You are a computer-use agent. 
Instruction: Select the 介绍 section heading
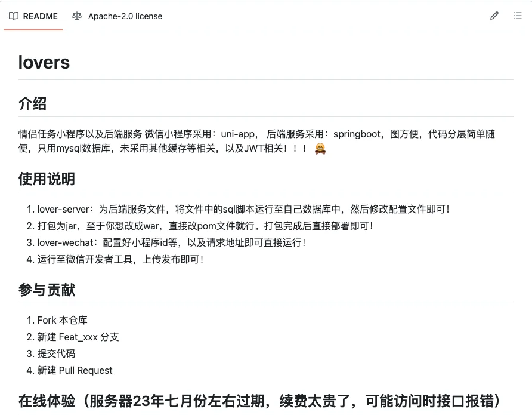[32, 104]
